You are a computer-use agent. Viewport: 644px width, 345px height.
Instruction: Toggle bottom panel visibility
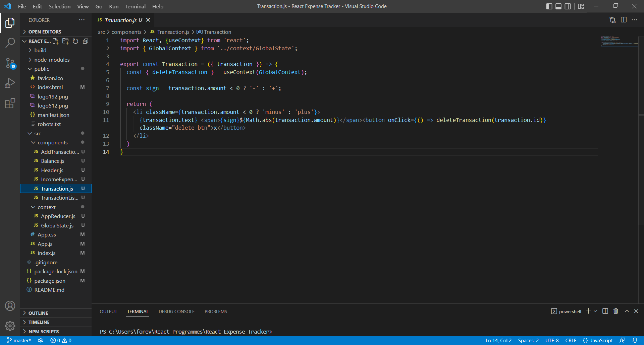pyautogui.click(x=558, y=6)
